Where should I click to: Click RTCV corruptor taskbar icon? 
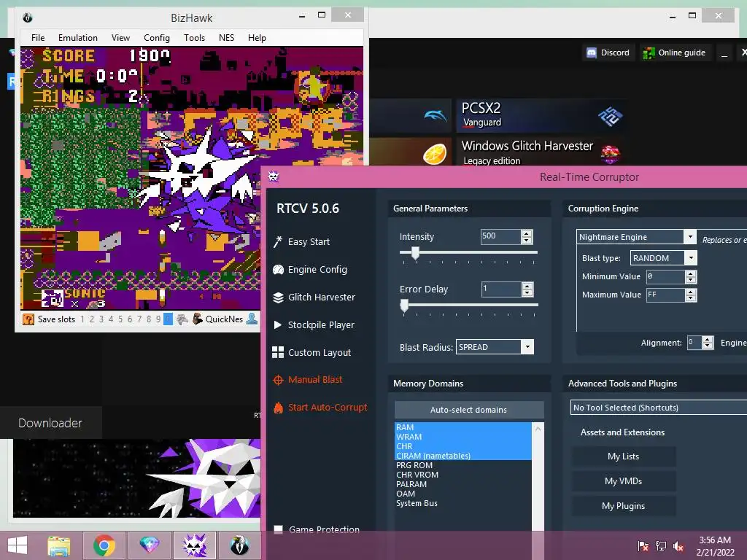point(194,545)
